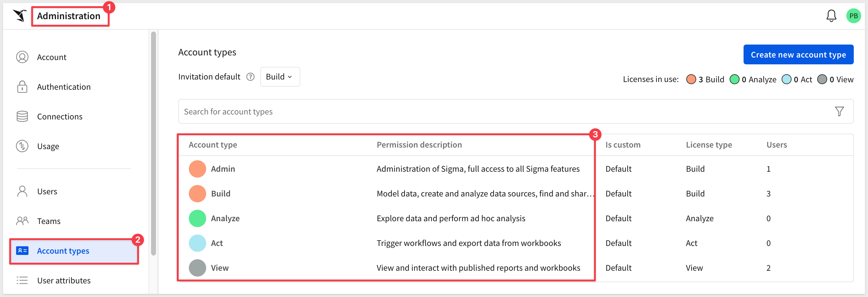Open User attributes in sidebar
The width and height of the screenshot is (868, 297).
tap(64, 280)
